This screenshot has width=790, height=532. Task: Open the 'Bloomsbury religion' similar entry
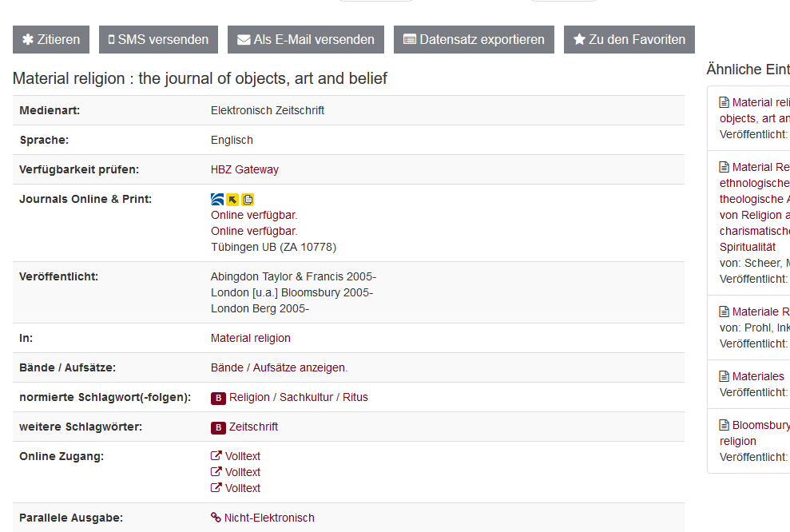(x=755, y=433)
